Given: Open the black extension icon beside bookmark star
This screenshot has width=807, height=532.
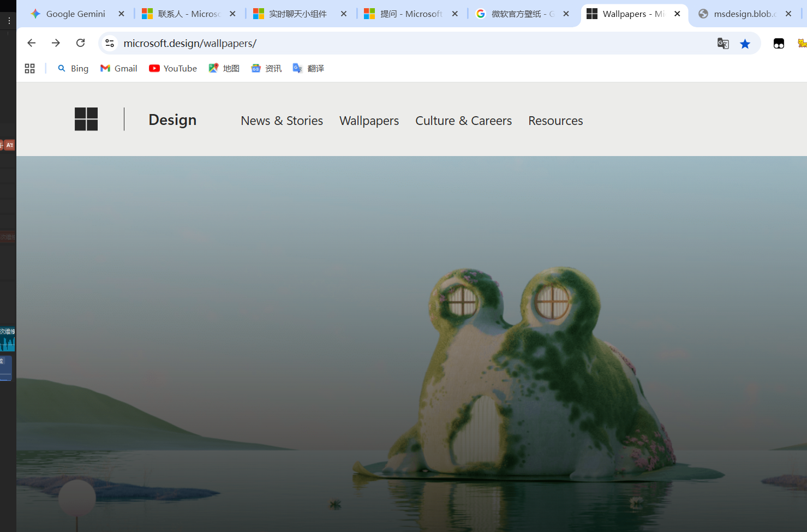Looking at the screenshot, I should pos(779,44).
